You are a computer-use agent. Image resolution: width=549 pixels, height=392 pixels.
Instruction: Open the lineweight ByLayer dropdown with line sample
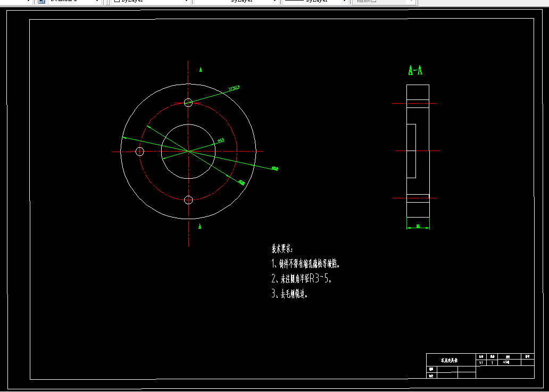315,2
